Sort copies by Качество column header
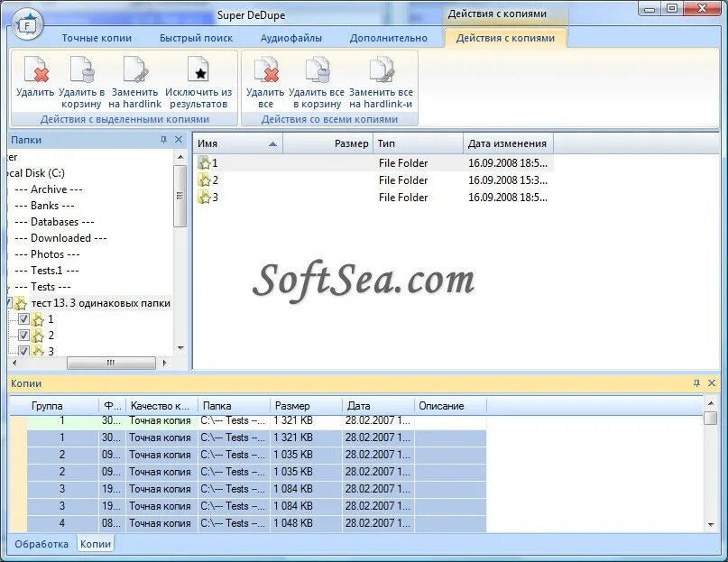Image resolution: width=728 pixels, height=562 pixels. coord(161,405)
